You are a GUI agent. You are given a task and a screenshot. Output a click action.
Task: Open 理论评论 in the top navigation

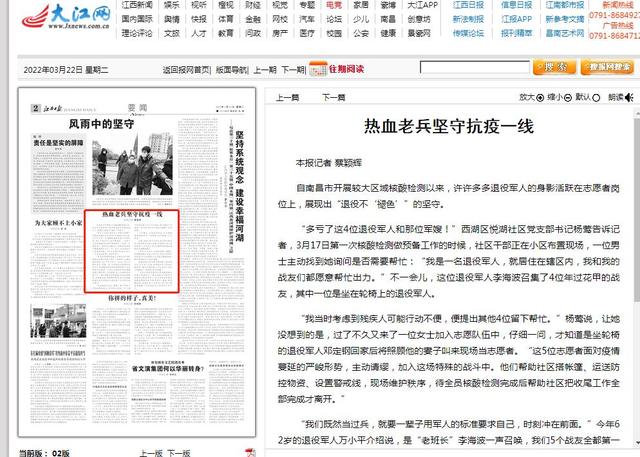(x=137, y=33)
